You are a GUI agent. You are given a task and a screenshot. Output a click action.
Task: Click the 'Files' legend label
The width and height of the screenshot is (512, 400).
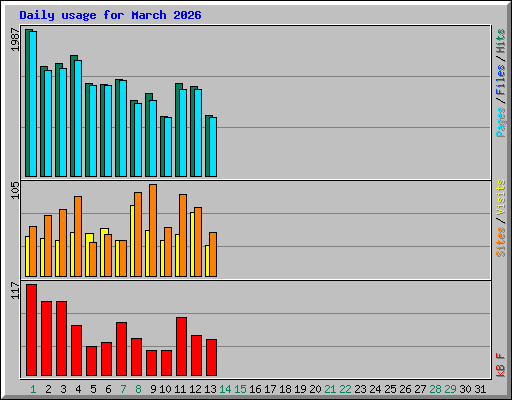click(x=500, y=79)
